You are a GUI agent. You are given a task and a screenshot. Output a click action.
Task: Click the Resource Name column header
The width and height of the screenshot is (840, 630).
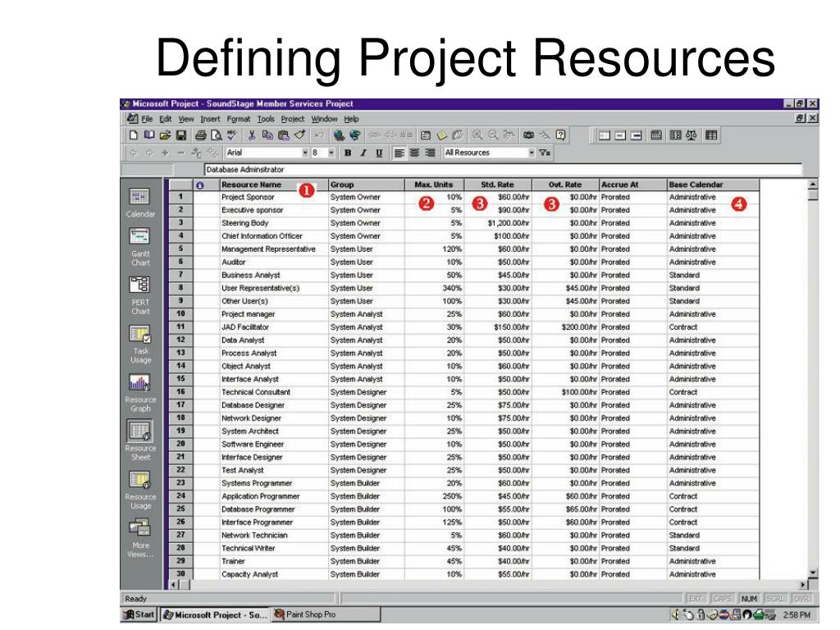[274, 185]
